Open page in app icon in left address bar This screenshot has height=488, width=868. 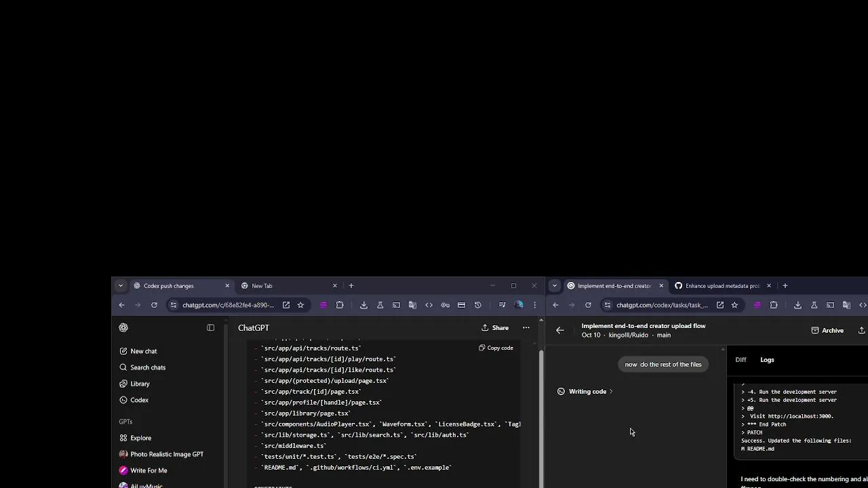[286, 305]
